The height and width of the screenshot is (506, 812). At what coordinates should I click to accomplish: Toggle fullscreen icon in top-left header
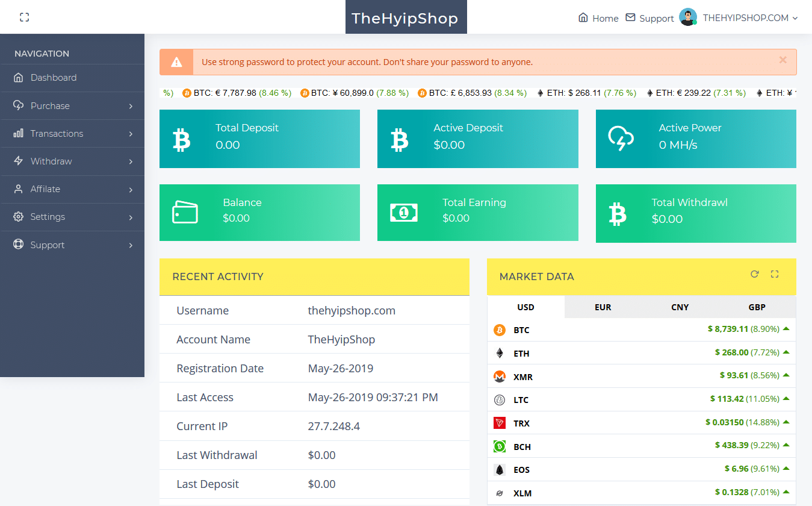tap(24, 17)
